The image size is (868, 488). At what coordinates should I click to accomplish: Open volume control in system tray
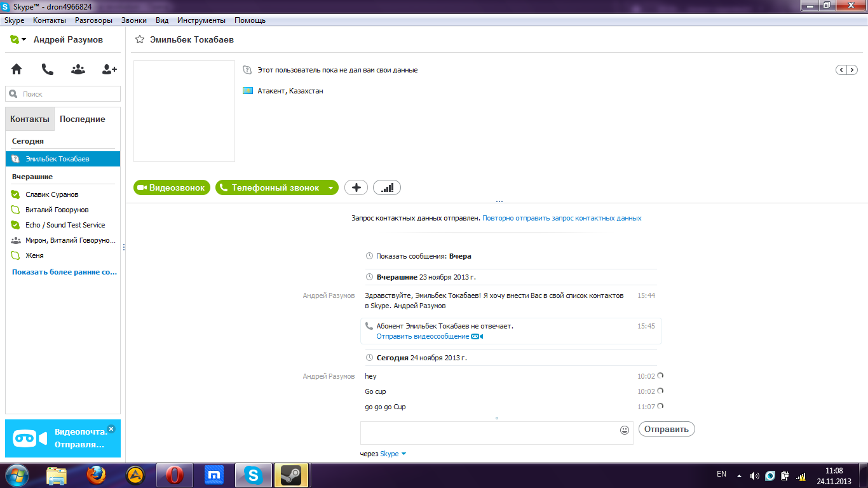click(754, 475)
